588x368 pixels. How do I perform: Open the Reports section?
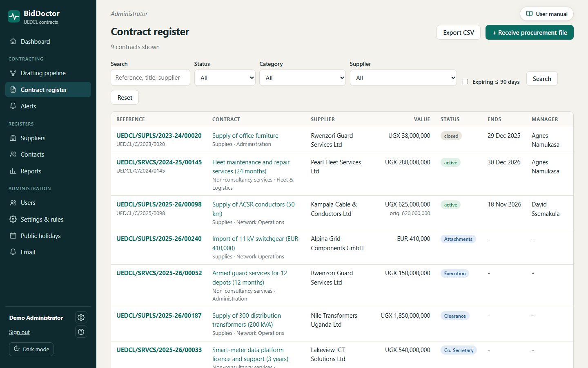point(48,171)
